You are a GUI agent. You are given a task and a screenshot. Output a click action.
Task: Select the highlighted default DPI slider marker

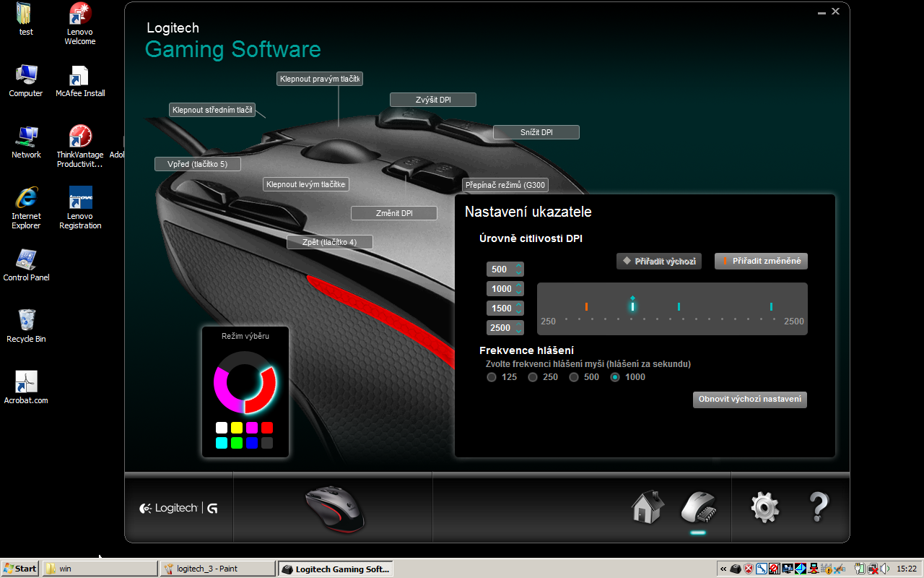[632, 306]
